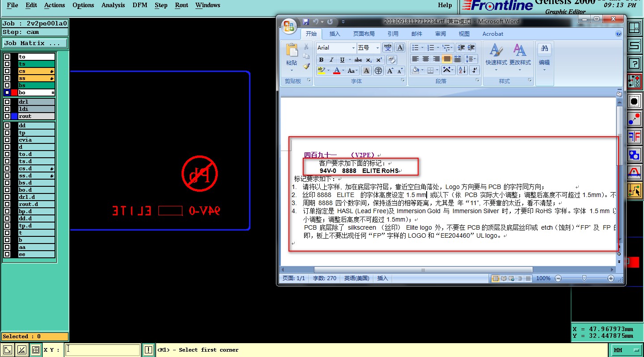Click the red color swatch on bo layer
The image size is (644, 357).
14,92
